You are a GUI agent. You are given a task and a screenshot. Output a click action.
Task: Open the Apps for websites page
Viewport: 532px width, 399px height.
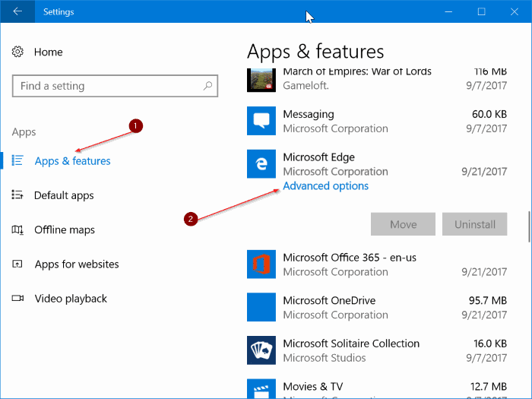(77, 264)
